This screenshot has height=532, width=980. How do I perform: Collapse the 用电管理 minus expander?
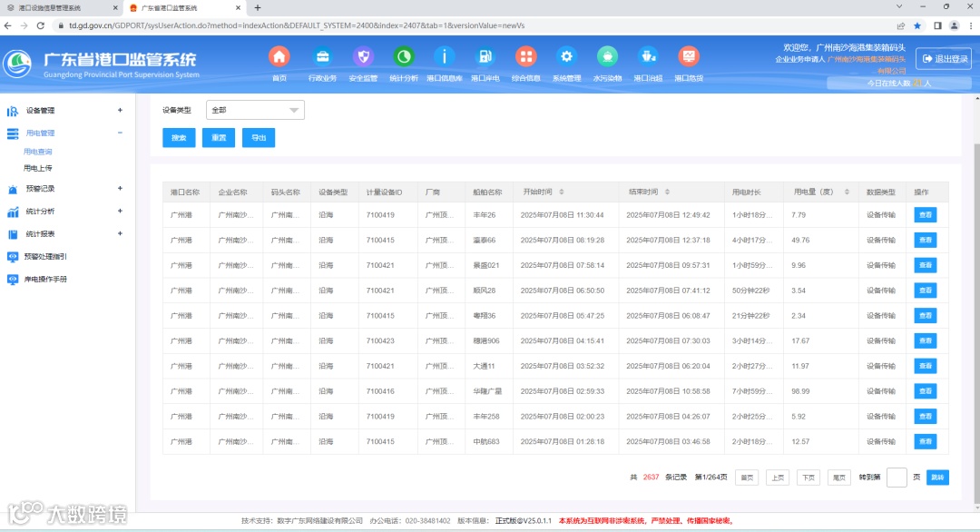click(120, 133)
